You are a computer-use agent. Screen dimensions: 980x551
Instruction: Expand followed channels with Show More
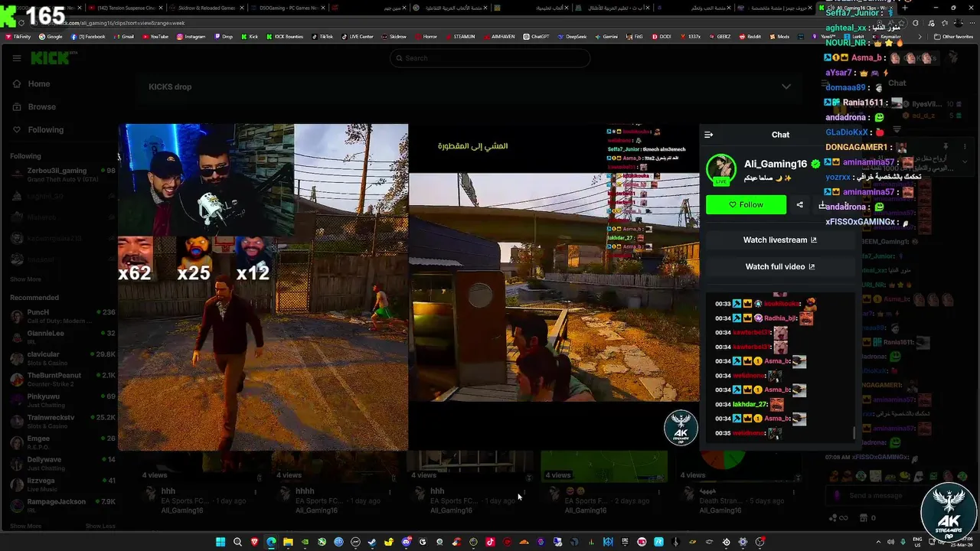tap(25, 279)
